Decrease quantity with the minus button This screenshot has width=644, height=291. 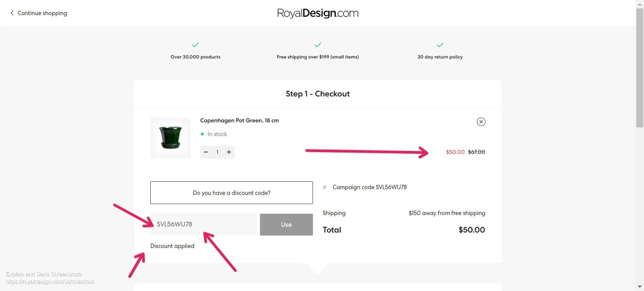tap(206, 152)
